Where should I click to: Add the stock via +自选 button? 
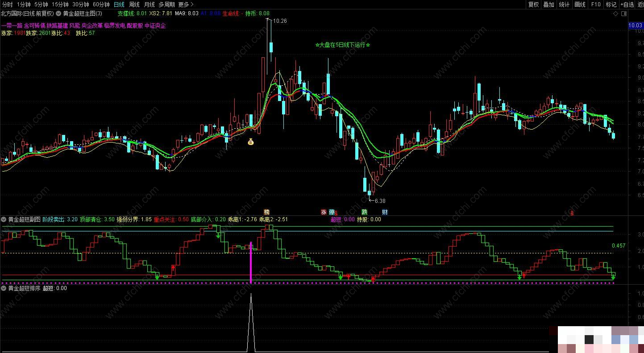point(627,4)
